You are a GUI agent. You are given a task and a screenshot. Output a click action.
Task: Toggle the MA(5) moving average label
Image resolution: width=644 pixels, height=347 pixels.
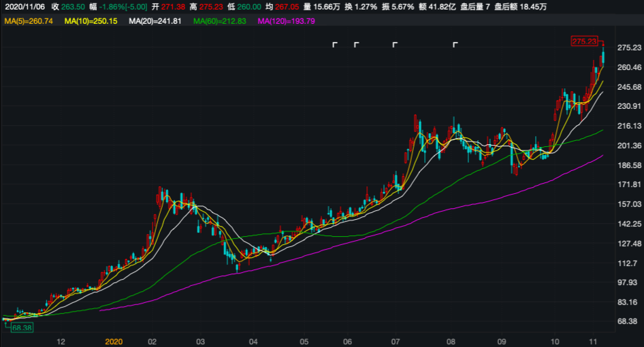click(x=29, y=22)
